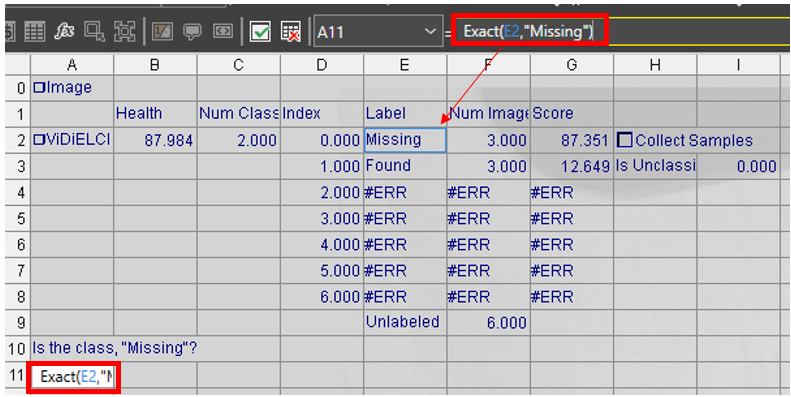Screen dimensions: 791x397
Task: Click the Index header cell
Action: (322, 115)
